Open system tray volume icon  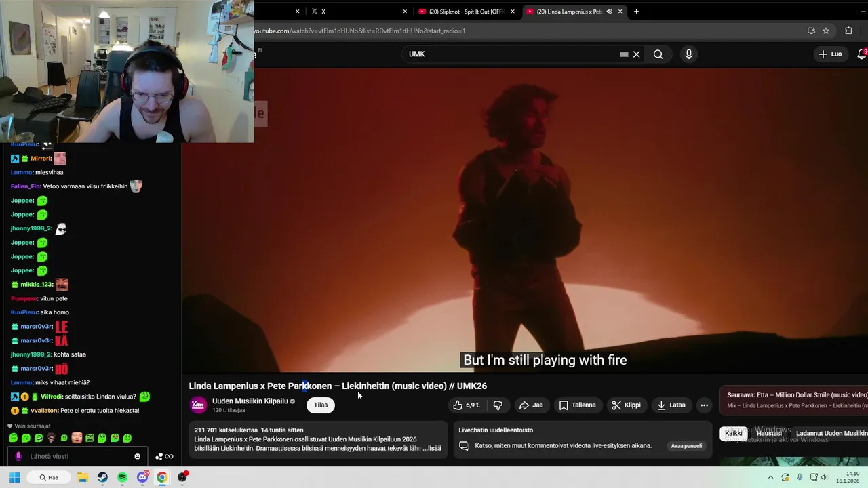[x=823, y=477]
